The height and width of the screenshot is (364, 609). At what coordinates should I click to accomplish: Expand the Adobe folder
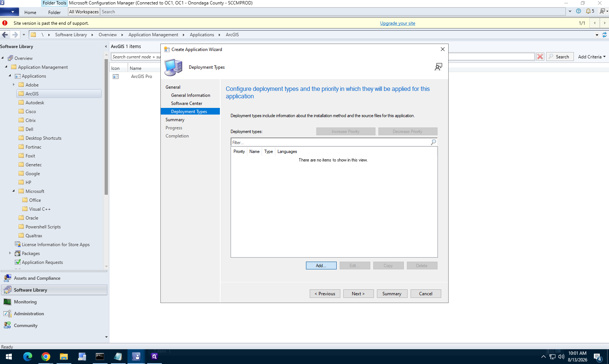[x=14, y=85]
